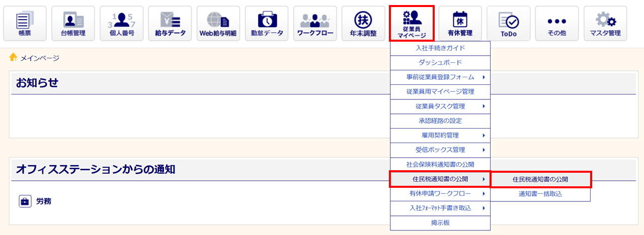Select 承認経路の設定 menu entry
The height and width of the screenshot is (235, 644).
[x=440, y=121]
